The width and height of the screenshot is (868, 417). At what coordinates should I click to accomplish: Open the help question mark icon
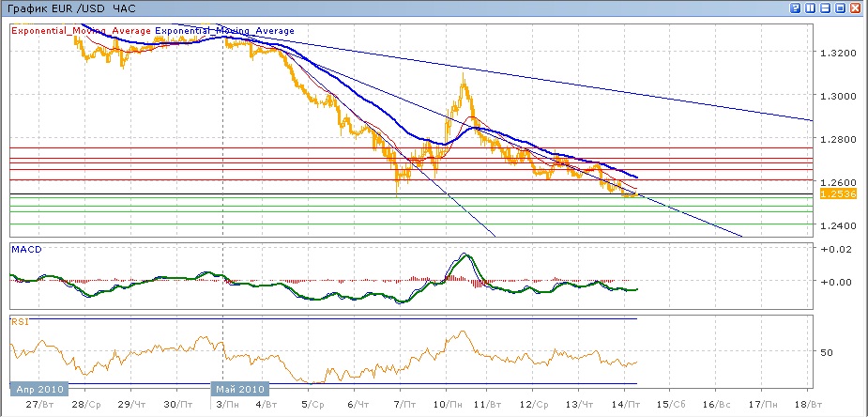[796, 8]
